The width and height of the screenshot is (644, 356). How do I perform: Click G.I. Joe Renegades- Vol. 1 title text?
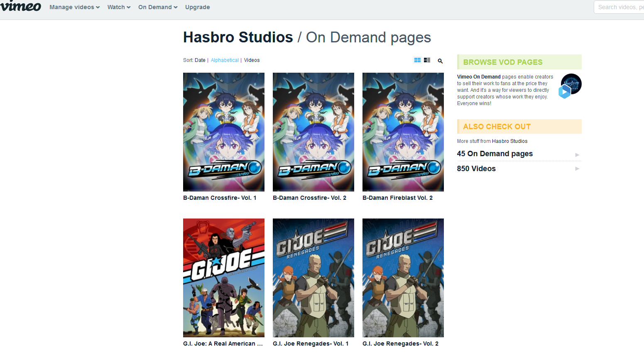[x=311, y=344]
